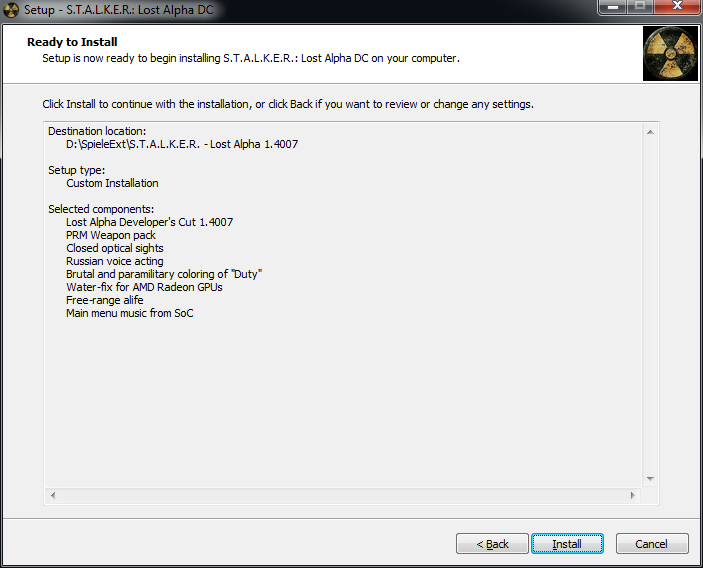Click the vertical scrollbar up arrow

pos(650,132)
